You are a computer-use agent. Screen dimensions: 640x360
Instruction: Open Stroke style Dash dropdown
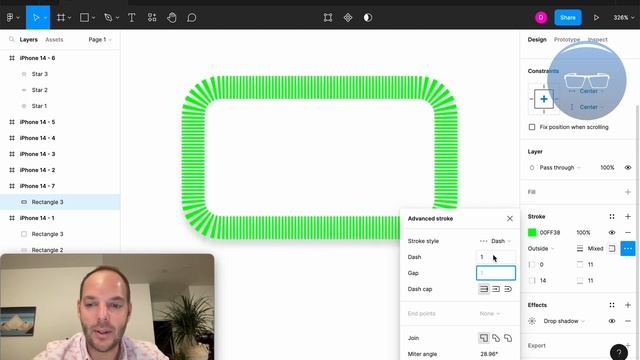pyautogui.click(x=496, y=241)
